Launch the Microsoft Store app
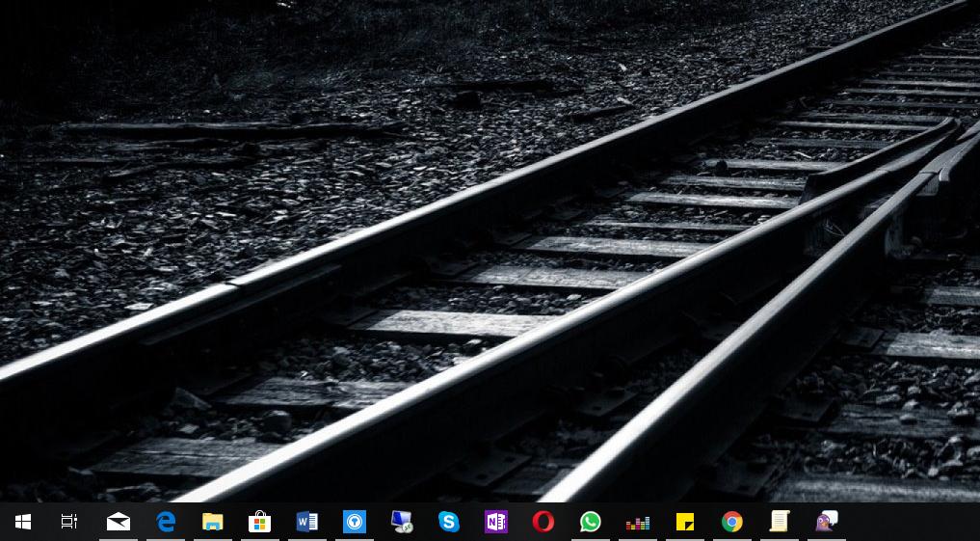 point(259,521)
